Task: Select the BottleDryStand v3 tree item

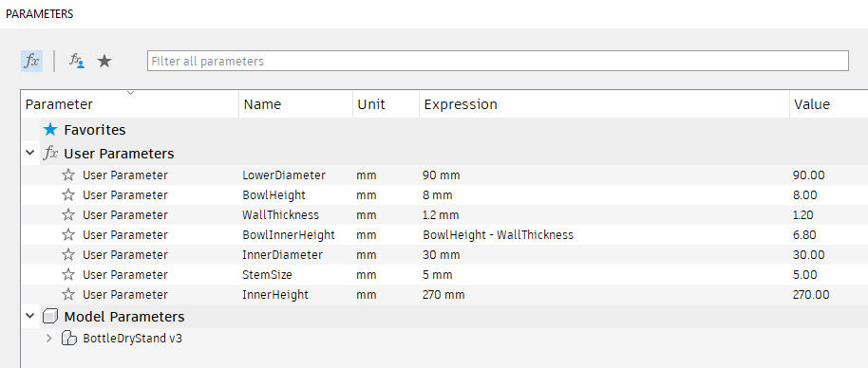Action: click(x=132, y=339)
